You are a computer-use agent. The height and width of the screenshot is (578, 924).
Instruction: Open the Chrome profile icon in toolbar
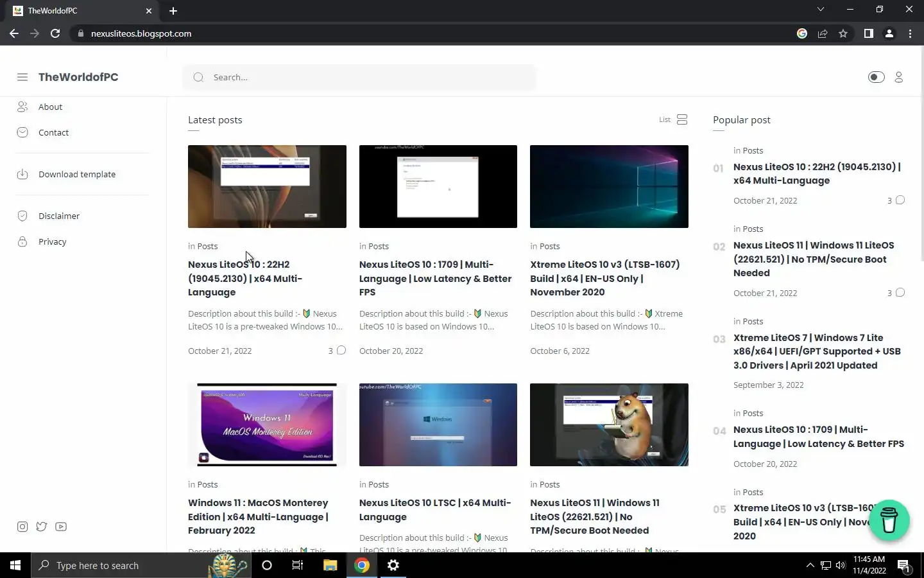point(889,33)
